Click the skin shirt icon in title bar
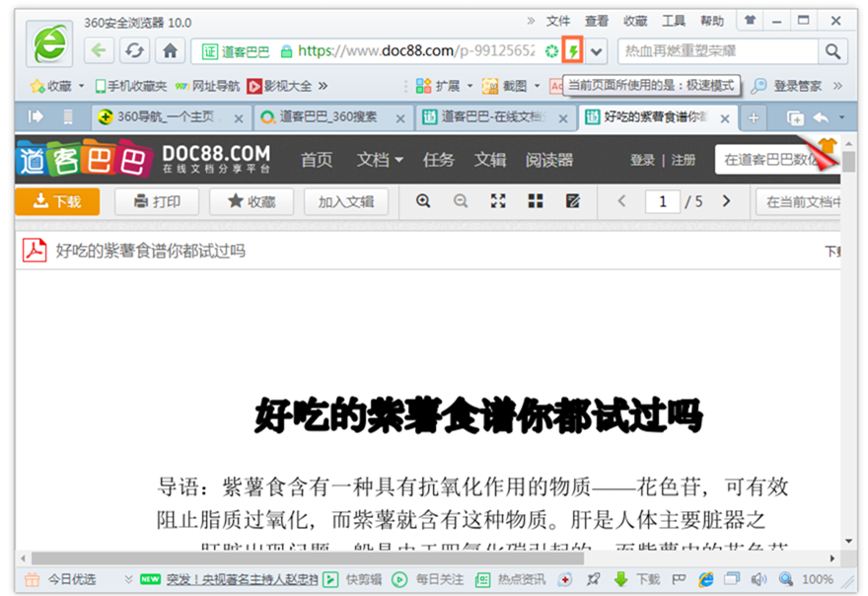 [x=750, y=21]
